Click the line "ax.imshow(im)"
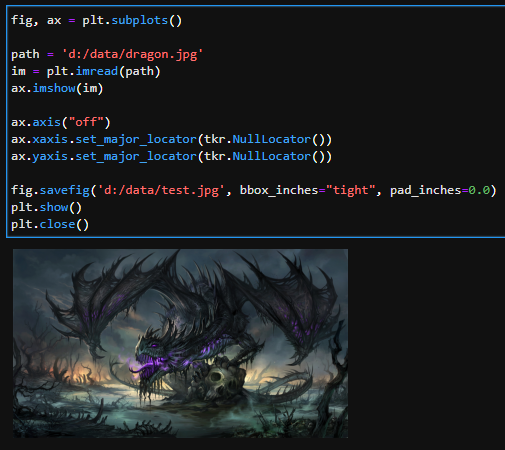 57,88
